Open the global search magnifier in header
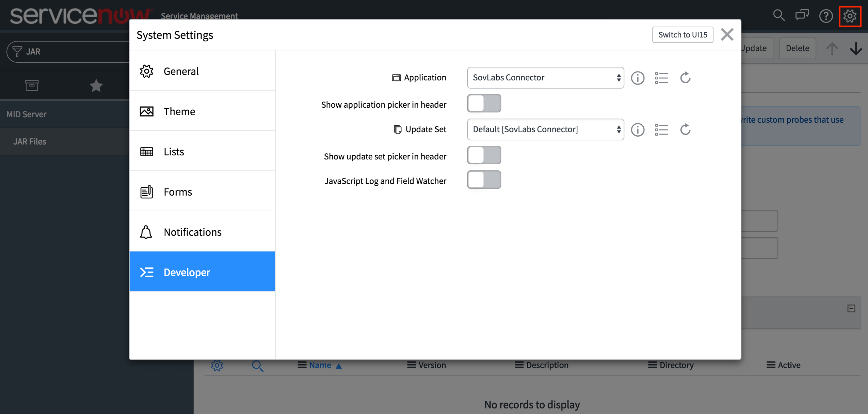868x414 pixels. 778,15
